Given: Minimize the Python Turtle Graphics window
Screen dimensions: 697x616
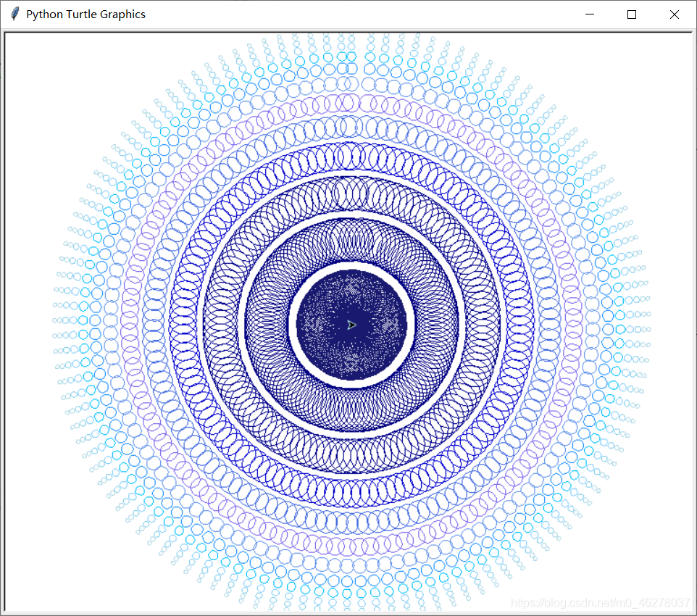Looking at the screenshot, I should tap(590, 14).
